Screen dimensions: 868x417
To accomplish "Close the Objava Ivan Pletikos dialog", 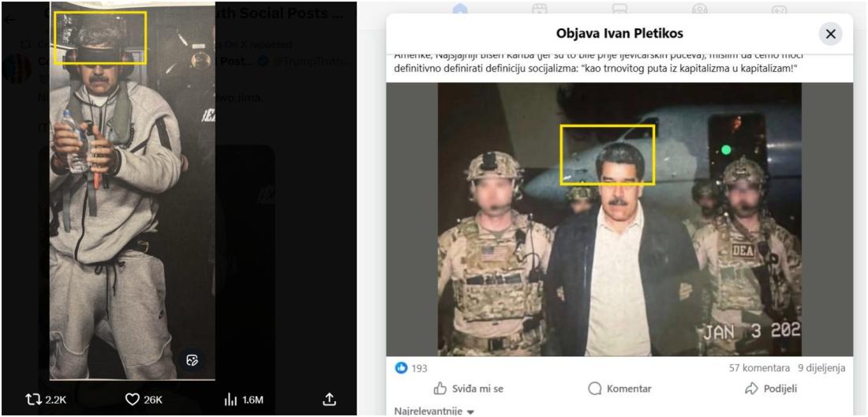I will [830, 34].
